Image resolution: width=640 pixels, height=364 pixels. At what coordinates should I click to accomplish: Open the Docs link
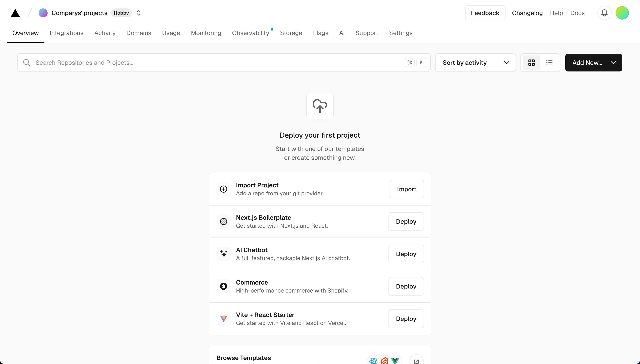(577, 13)
